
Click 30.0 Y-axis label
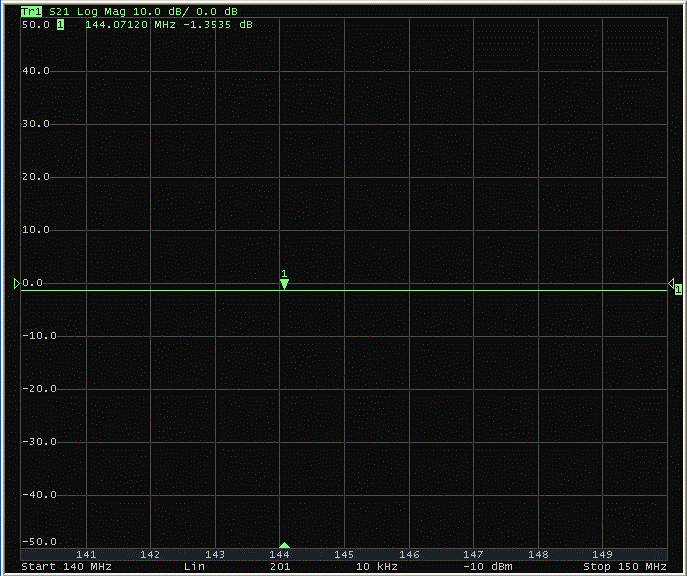tap(36, 124)
